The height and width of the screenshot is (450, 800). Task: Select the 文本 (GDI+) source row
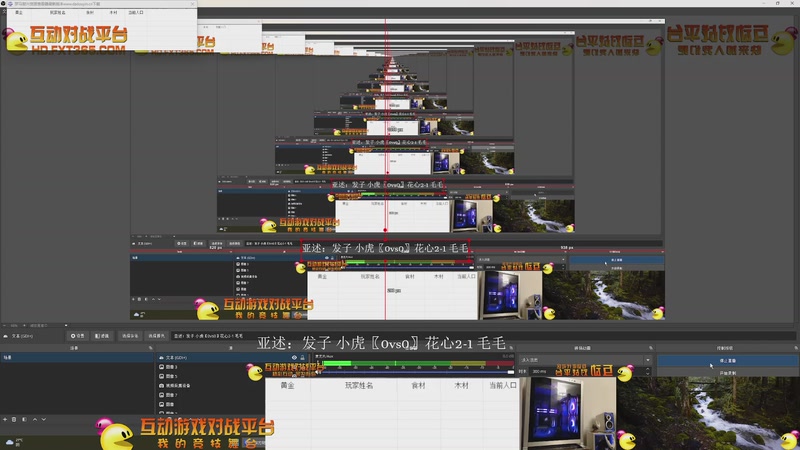click(x=232, y=358)
